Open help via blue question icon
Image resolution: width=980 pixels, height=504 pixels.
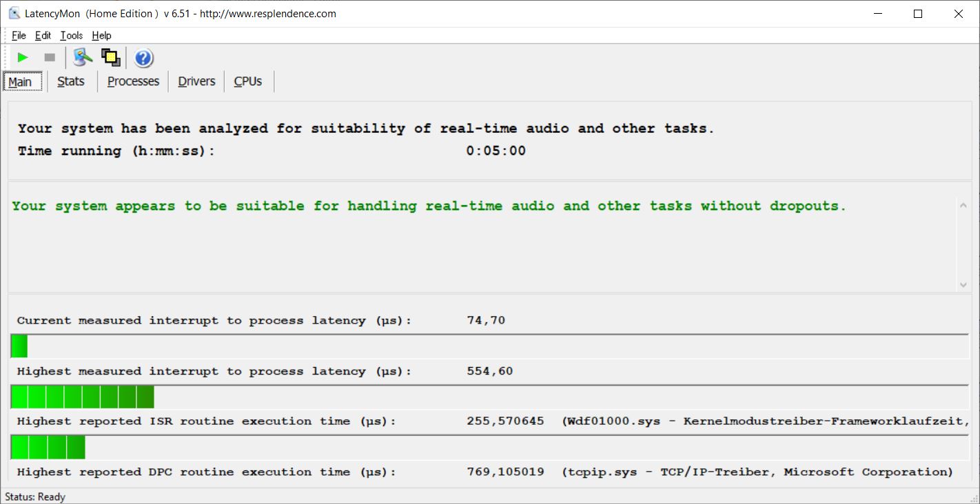click(143, 58)
